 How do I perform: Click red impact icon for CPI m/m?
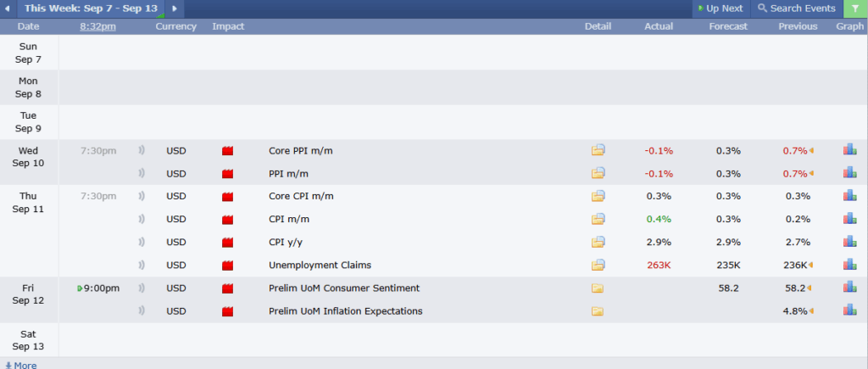(227, 220)
